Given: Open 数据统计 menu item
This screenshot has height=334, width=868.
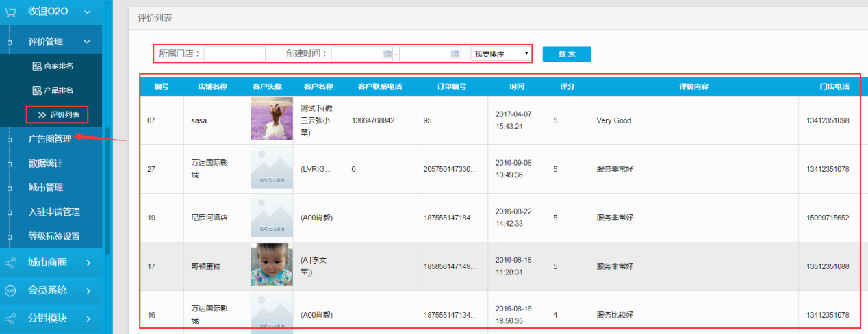Looking at the screenshot, I should point(45,163).
